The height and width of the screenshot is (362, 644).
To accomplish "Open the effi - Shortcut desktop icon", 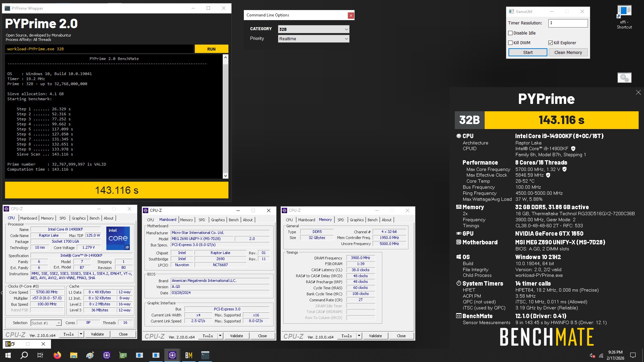I will [624, 17].
